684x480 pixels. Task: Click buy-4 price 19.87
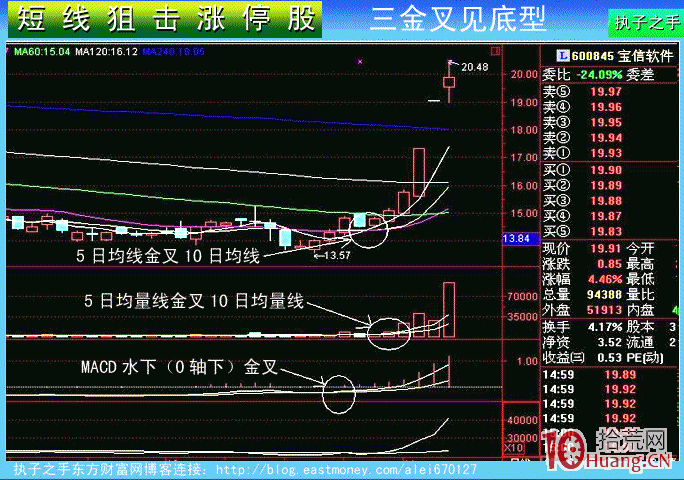(606, 216)
